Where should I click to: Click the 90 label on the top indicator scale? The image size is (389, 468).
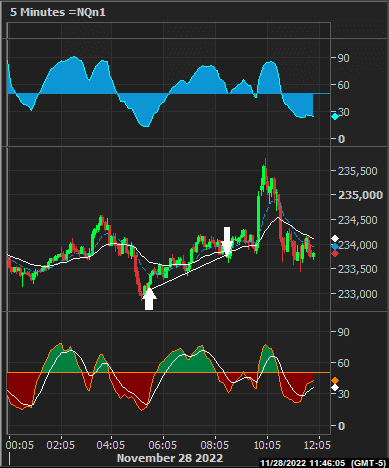343,58
